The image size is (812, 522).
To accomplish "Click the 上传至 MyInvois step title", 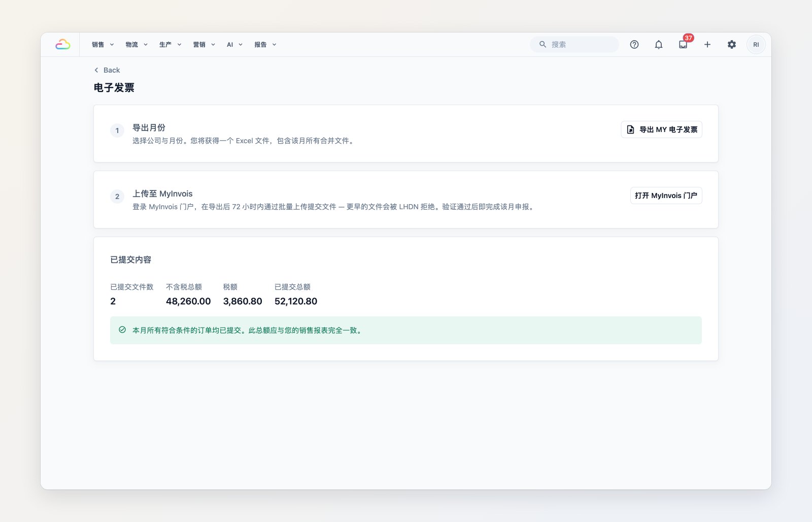I will click(x=162, y=194).
